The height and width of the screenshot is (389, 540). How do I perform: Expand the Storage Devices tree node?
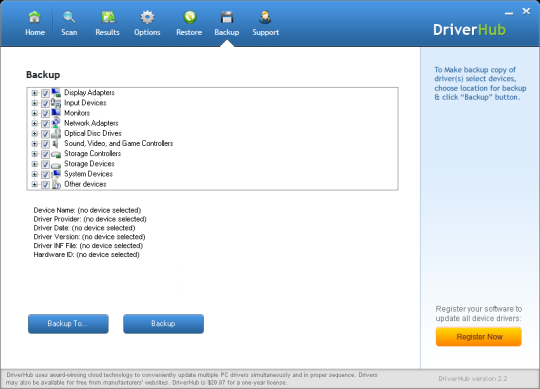pos(34,164)
